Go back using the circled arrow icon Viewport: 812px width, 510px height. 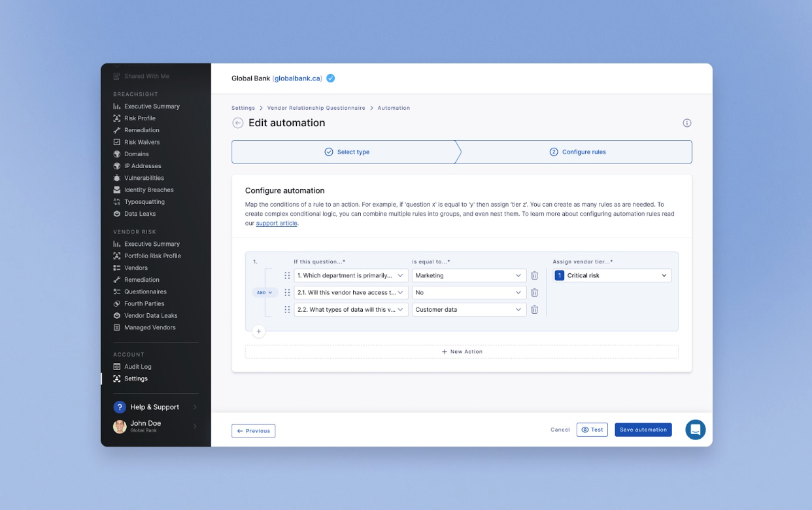click(238, 123)
